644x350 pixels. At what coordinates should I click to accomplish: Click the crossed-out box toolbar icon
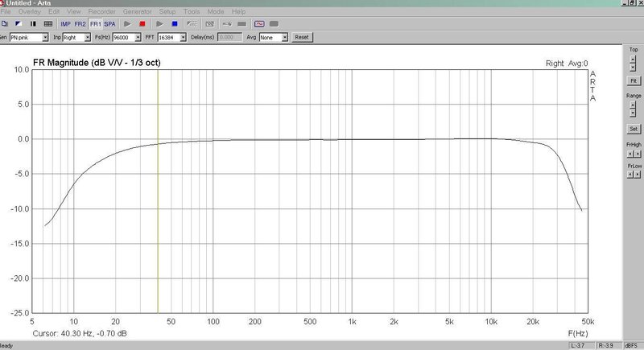pyautogui.click(x=210, y=24)
